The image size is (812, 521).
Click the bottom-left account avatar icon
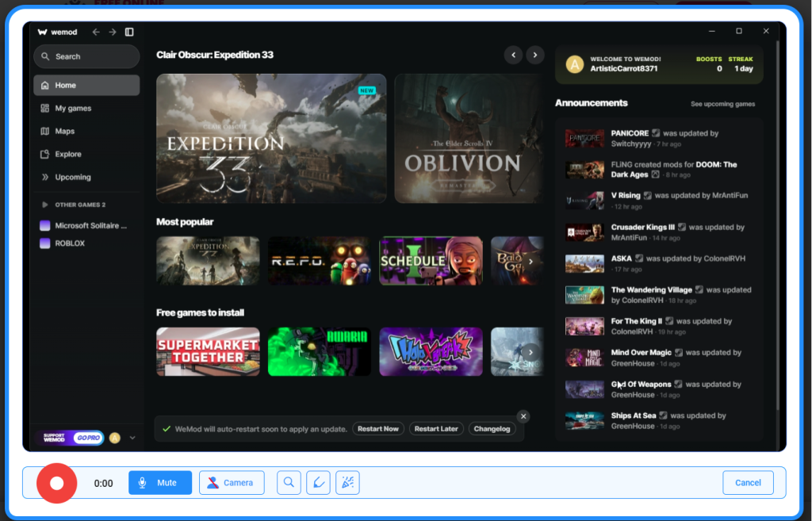pos(115,438)
